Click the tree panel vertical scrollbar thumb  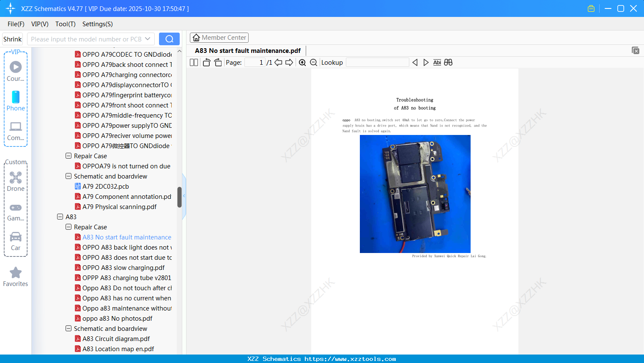pos(179,197)
